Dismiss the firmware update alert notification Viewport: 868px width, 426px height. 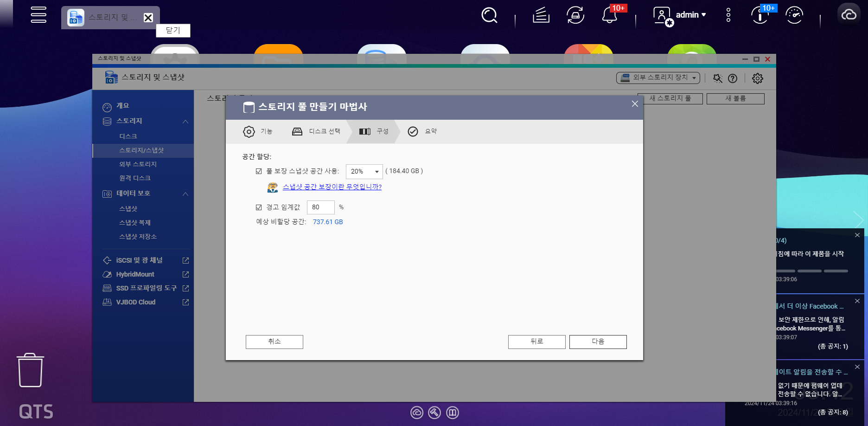pyautogui.click(x=857, y=367)
